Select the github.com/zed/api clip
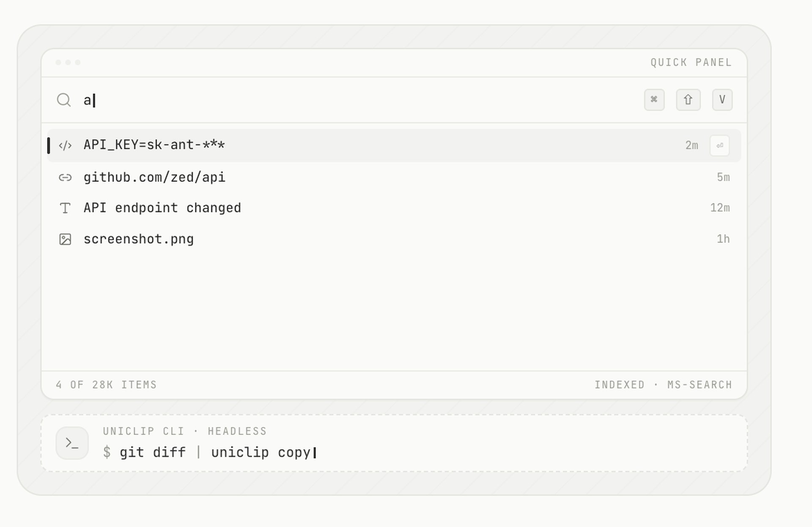Viewport: 812px width, 527px height. pos(394,177)
